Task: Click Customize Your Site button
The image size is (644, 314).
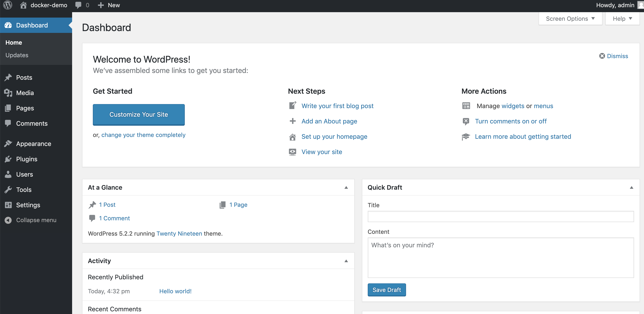Action: (139, 114)
